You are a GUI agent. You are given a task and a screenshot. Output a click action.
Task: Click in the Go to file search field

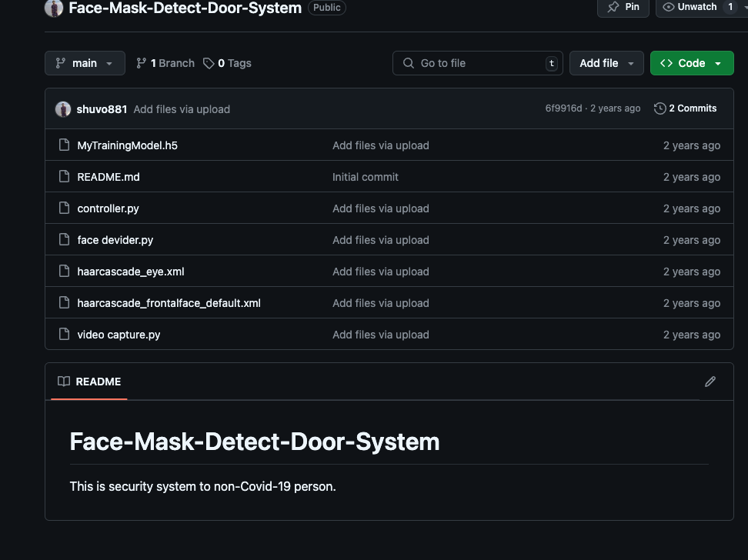477,63
